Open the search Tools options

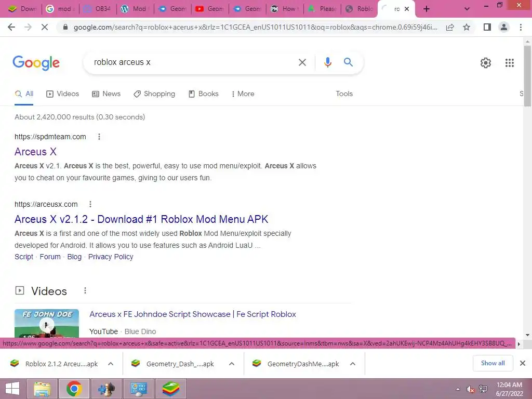(x=344, y=94)
